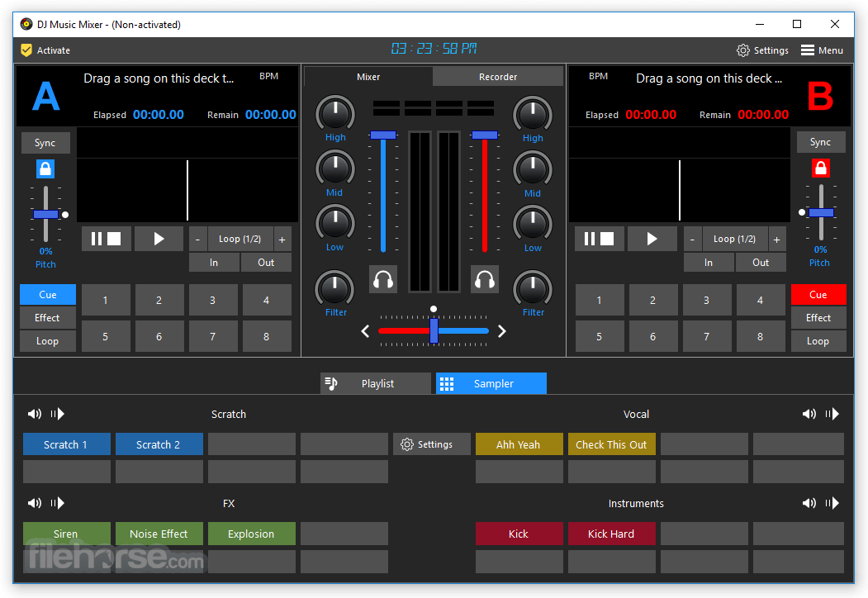
Task: Select Cue pad mode on deck A
Action: pos(48,295)
